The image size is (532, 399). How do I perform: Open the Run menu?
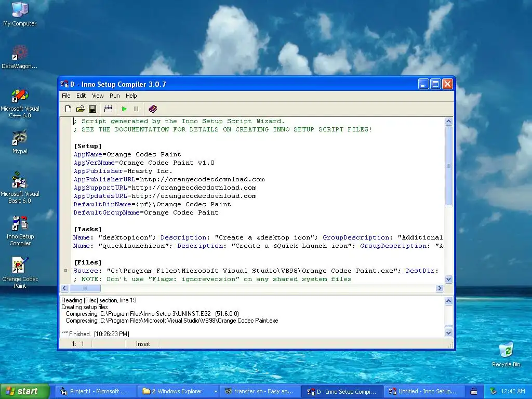point(115,96)
